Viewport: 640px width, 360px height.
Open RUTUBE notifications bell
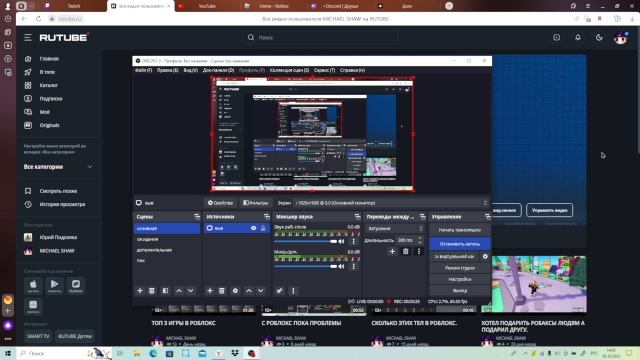pyautogui.click(x=578, y=38)
